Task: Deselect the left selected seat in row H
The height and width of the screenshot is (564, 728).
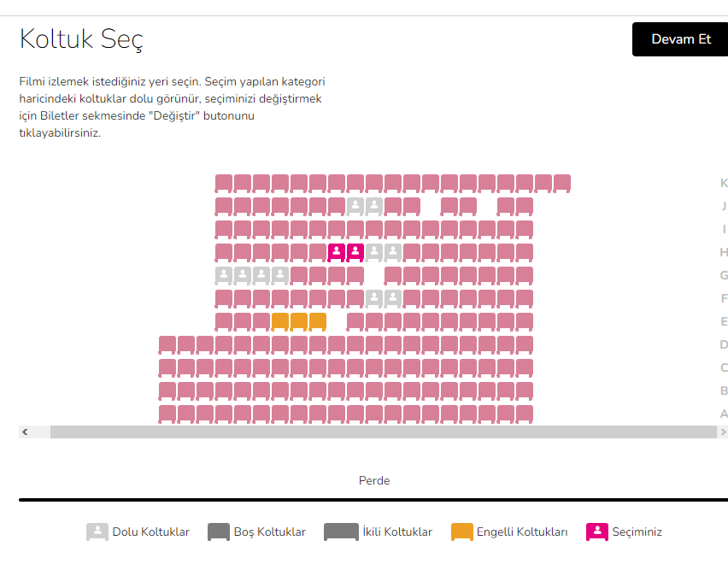Action: point(337,252)
